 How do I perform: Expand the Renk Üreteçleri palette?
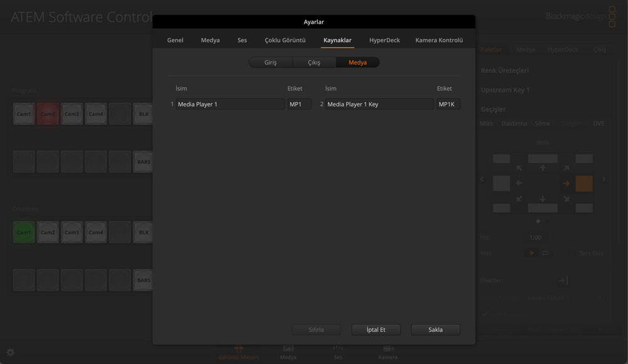[x=505, y=70]
